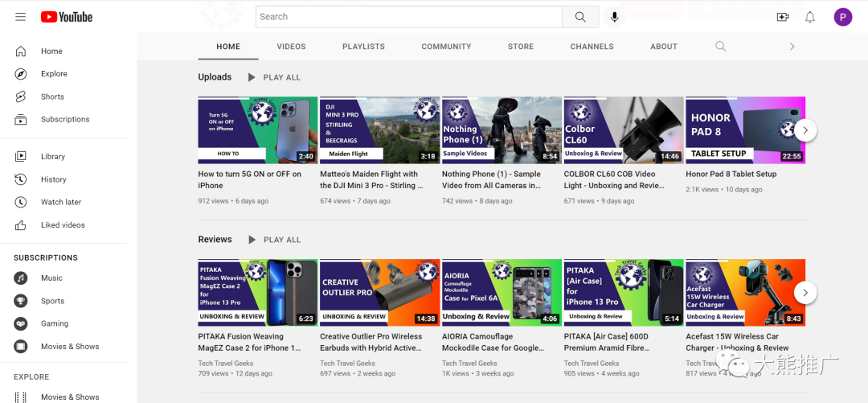This screenshot has height=403, width=868.
Task: Click title 'PITAKA [Air Case] 600D Premium Aramid'
Action: (607, 342)
